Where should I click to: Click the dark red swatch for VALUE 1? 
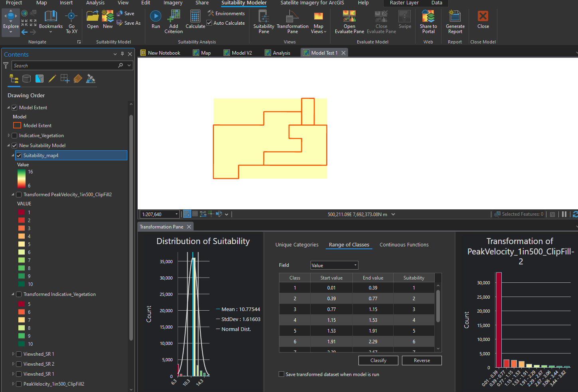pyautogui.click(x=21, y=213)
